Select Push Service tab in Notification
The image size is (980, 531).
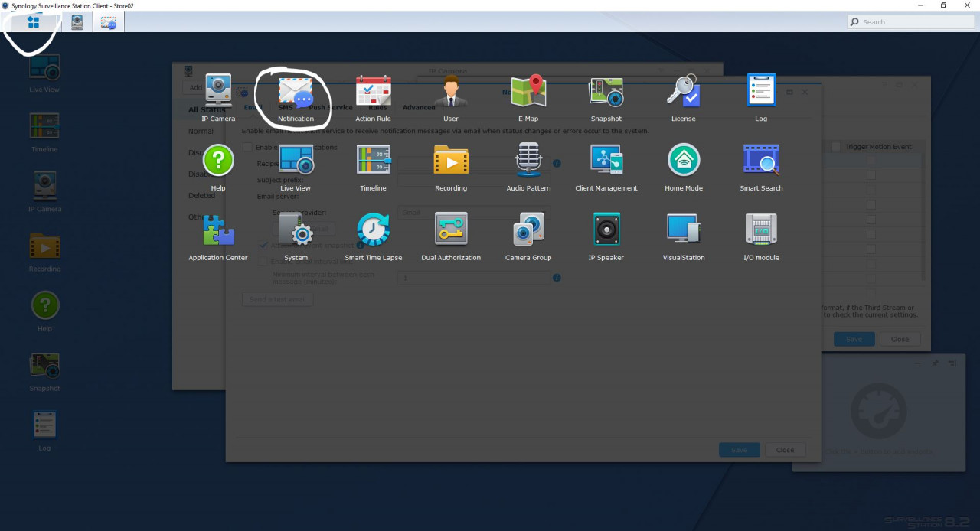[331, 108]
